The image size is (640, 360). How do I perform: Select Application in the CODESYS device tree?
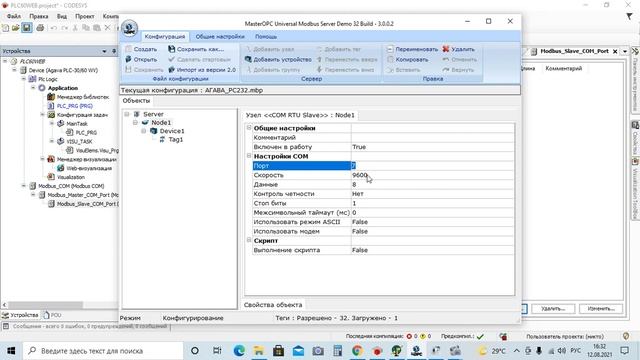tap(62, 88)
